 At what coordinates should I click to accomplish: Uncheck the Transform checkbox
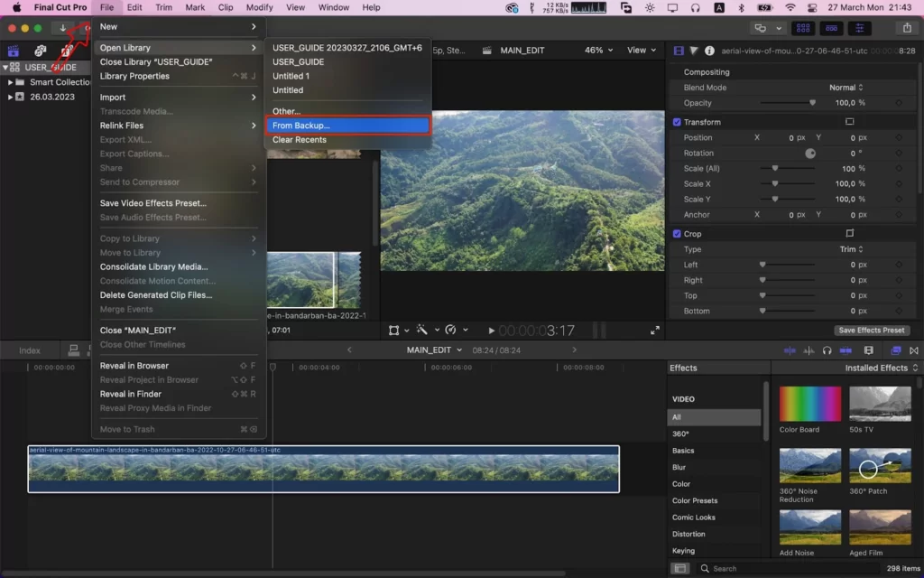(677, 122)
